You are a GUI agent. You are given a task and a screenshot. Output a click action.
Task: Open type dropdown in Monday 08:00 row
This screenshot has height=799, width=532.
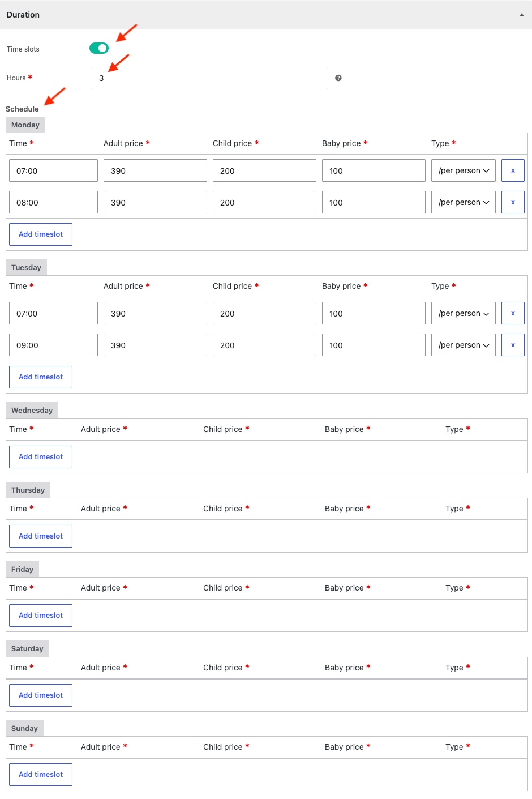(x=464, y=202)
